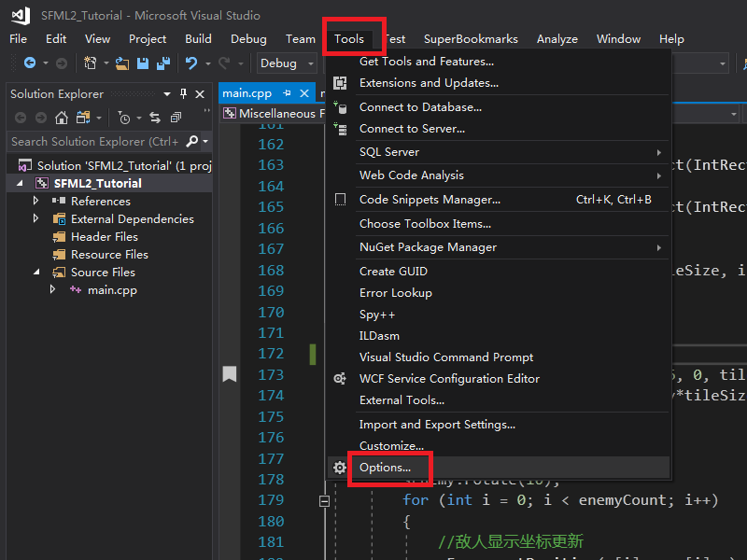This screenshot has height=560, width=747.
Task: Click the New Project toolbar icon
Action: click(x=90, y=63)
